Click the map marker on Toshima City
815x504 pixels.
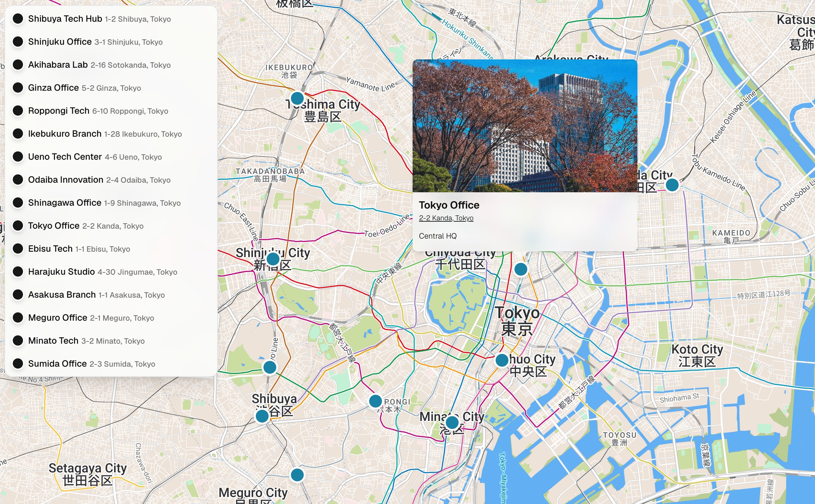point(297,98)
